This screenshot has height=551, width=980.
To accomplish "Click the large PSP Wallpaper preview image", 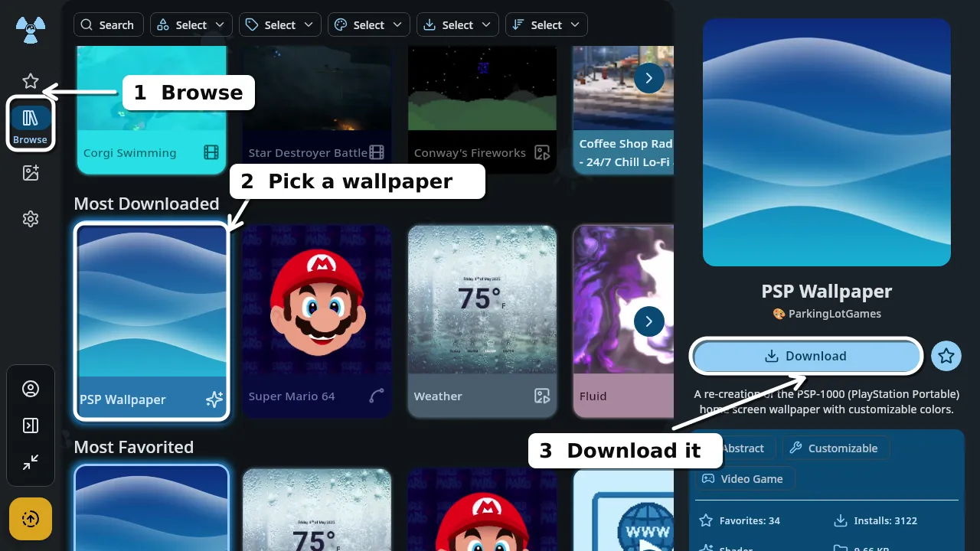I will [827, 142].
